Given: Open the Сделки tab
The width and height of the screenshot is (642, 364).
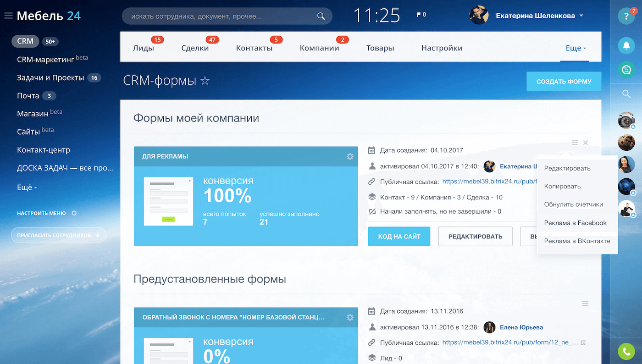Looking at the screenshot, I should (195, 48).
